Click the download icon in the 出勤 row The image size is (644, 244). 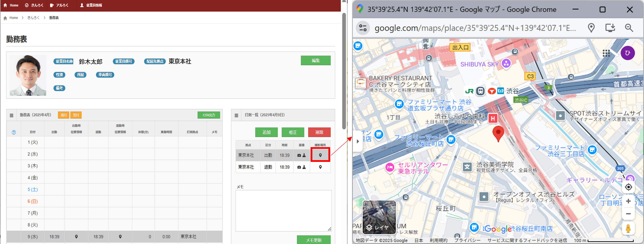[x=304, y=155]
